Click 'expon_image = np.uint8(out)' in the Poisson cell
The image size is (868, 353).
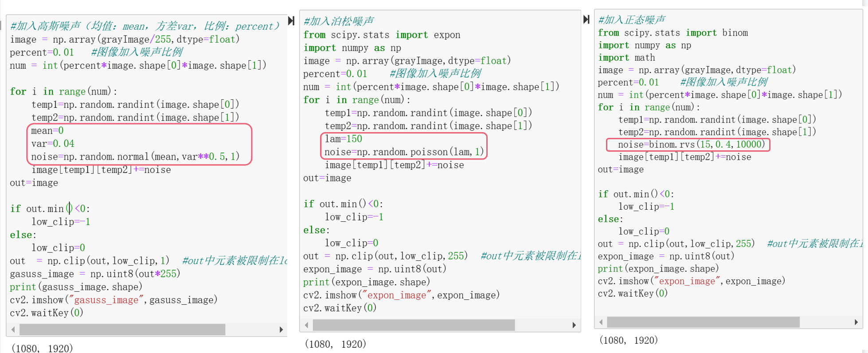[x=375, y=269]
